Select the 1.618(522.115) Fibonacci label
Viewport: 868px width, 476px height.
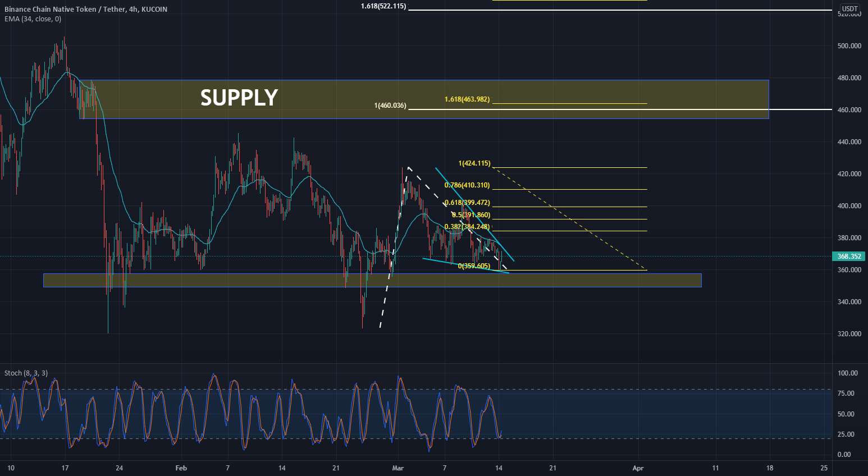(x=383, y=6)
